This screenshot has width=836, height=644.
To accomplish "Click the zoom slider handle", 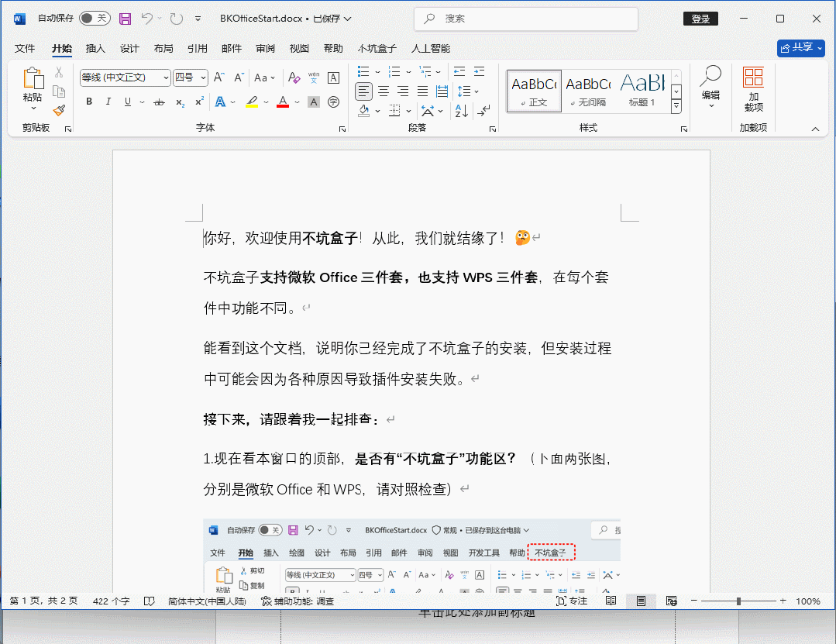I will point(738,601).
